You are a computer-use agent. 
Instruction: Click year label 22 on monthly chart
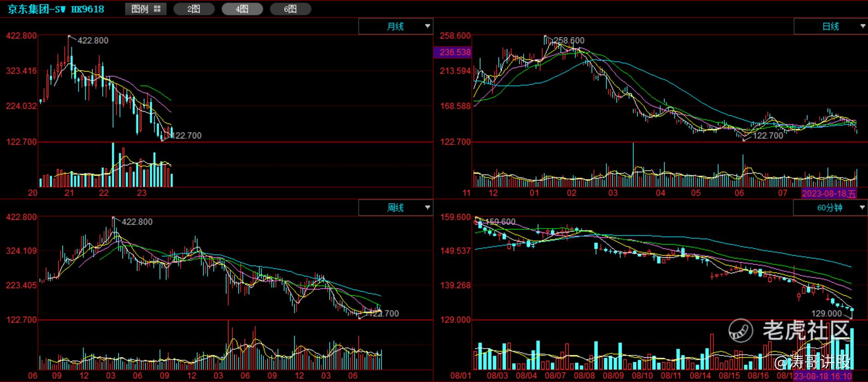104,193
